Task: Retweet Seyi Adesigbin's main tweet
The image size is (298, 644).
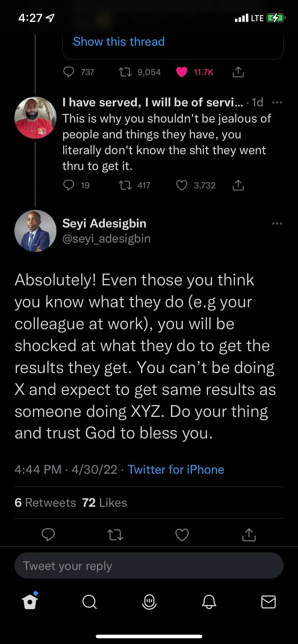Action: (x=115, y=535)
